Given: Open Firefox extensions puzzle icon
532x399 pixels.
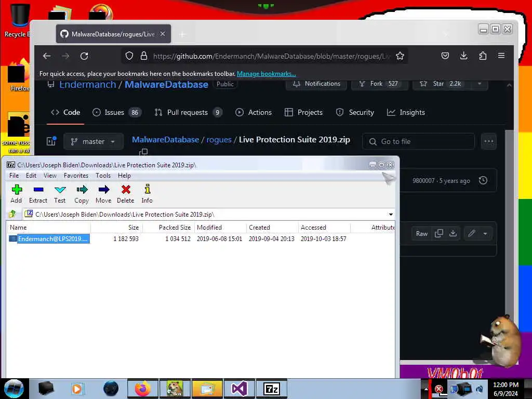Looking at the screenshot, I should (x=483, y=56).
